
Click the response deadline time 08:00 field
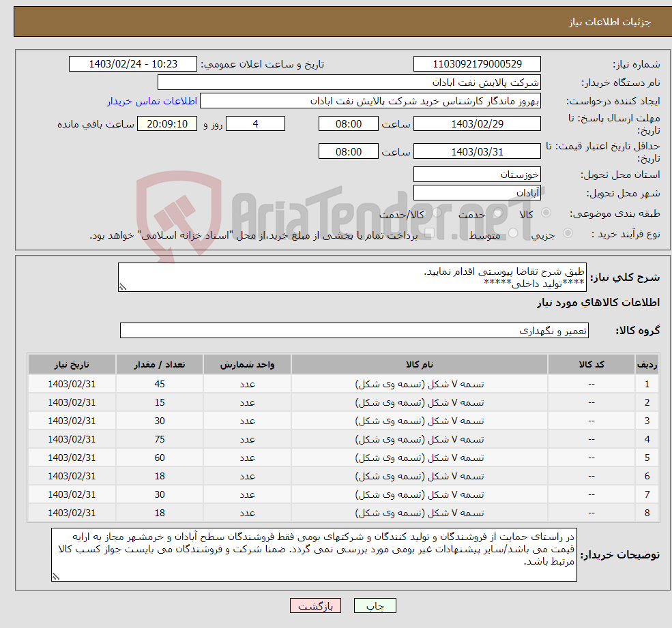[349, 124]
